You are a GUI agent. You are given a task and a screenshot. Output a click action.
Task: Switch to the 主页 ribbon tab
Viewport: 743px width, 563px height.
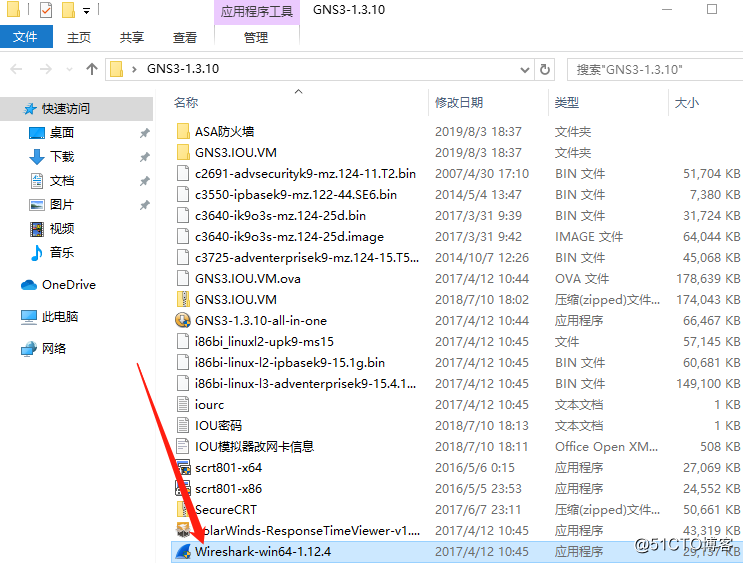(79, 37)
